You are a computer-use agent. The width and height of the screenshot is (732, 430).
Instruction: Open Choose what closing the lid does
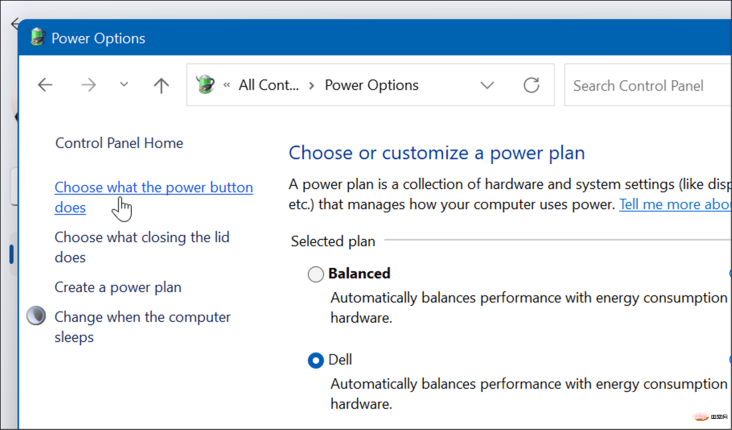pos(142,247)
